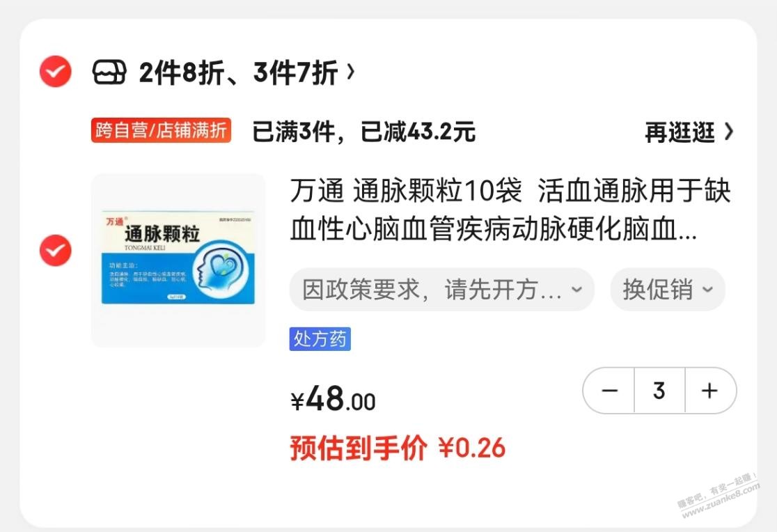The image size is (777, 532).
Task: Open the 通脉颗粒 product thumbnail
Action: click(x=178, y=260)
